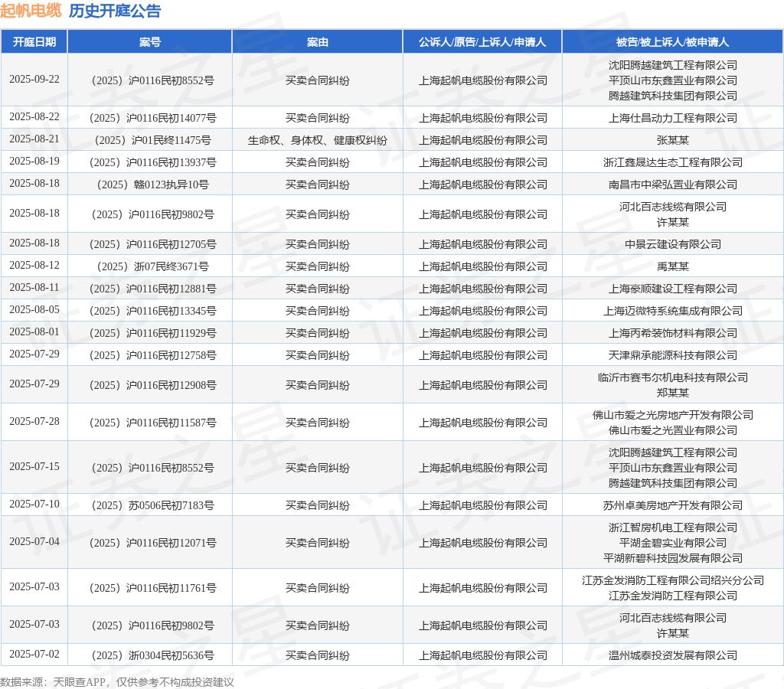This screenshot has width=784, height=689.
Task: Click defendant 临沂市赛韦尔机电科技有限公司
Action: click(672, 378)
